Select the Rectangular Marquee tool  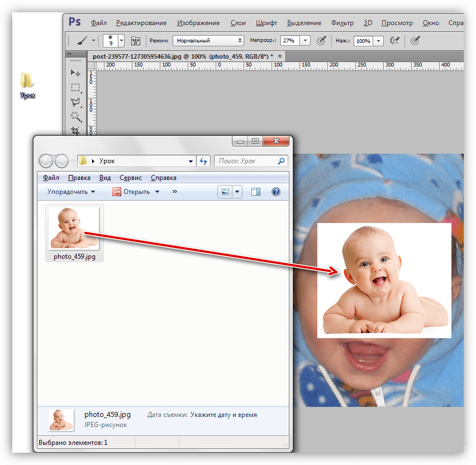tap(75, 88)
